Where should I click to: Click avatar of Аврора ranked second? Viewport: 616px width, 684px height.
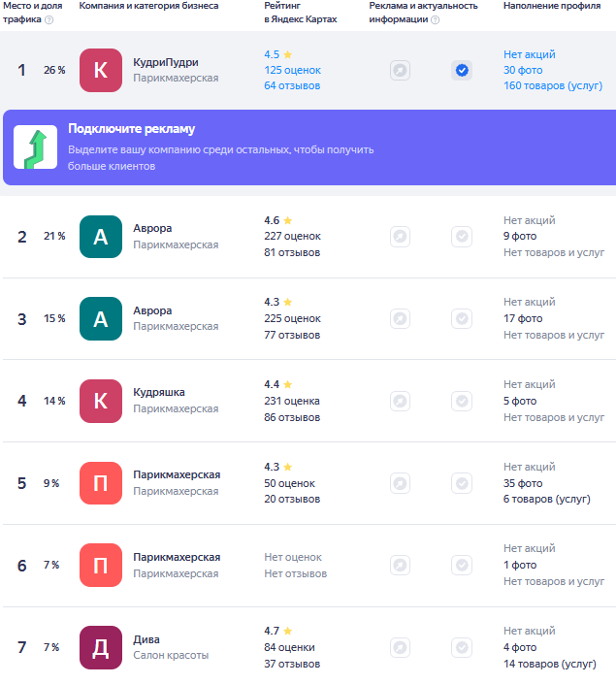101,236
